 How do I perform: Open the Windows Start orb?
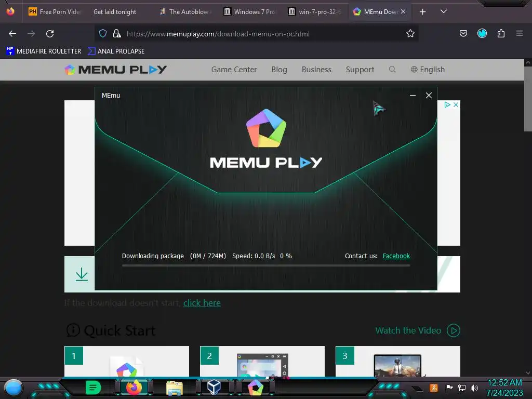point(14,388)
